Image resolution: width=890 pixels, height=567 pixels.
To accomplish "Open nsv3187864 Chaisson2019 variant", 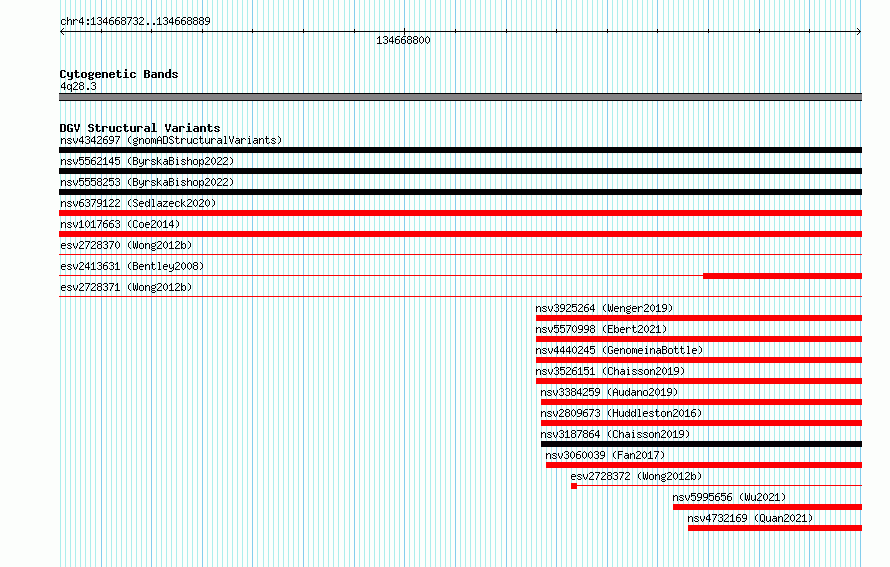I will pyautogui.click(x=615, y=434).
